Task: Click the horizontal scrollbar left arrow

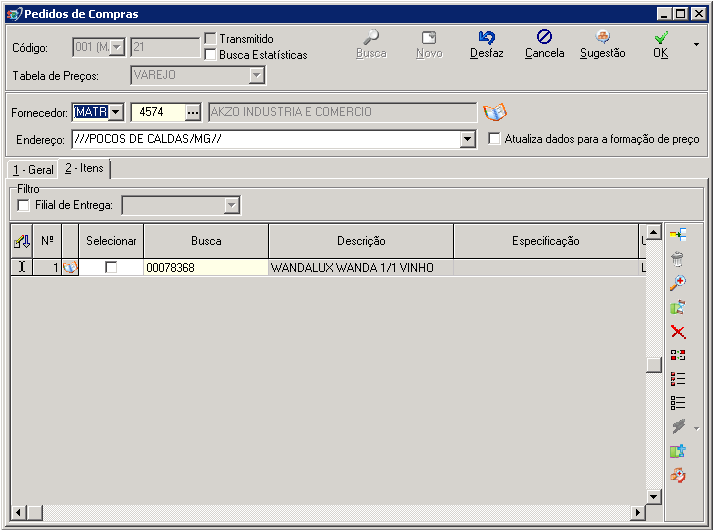Action: click(x=19, y=513)
